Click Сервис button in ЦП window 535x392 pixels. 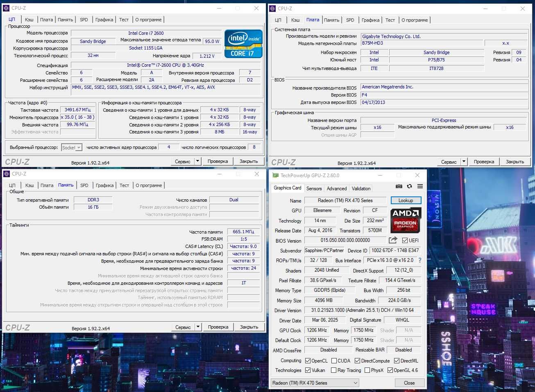click(182, 161)
